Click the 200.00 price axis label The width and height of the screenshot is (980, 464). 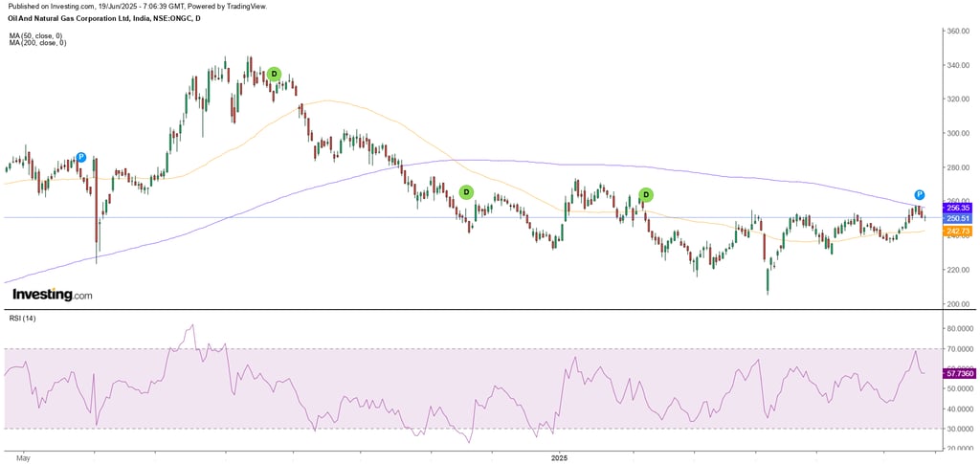(x=960, y=304)
